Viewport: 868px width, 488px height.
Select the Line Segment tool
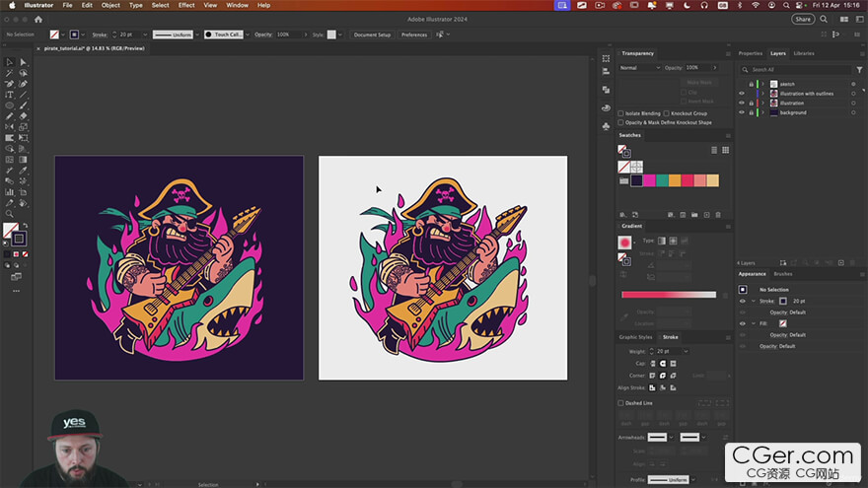tap(24, 95)
